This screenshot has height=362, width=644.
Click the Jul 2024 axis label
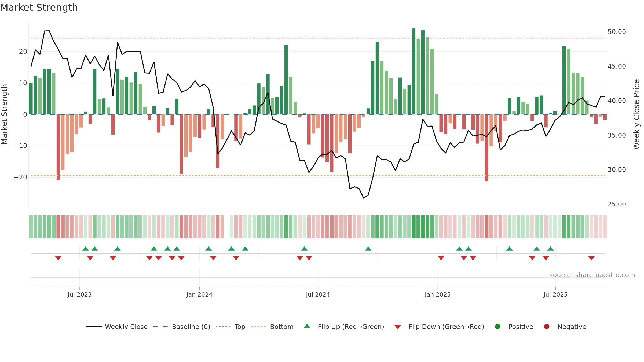pyautogui.click(x=318, y=294)
